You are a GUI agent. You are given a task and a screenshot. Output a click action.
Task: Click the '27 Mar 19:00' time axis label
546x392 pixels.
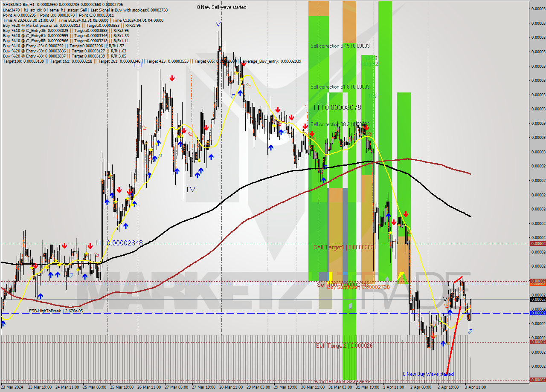(x=204, y=387)
